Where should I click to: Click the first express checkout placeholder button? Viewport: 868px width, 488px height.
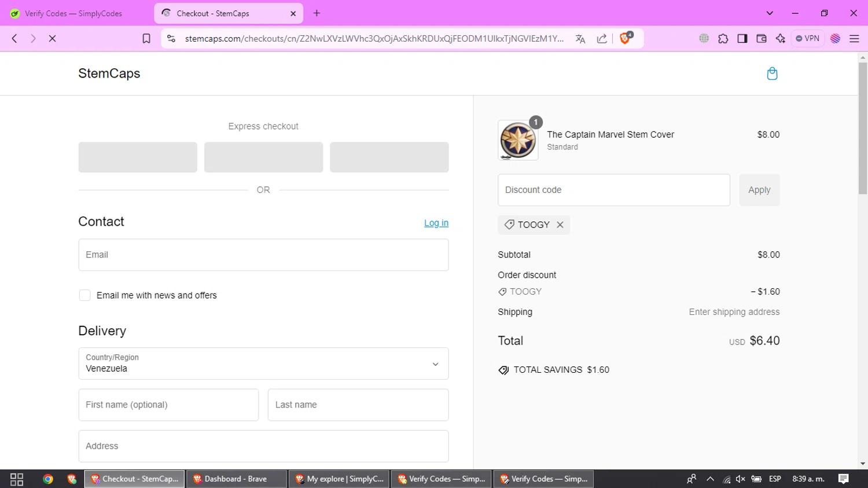tap(138, 157)
